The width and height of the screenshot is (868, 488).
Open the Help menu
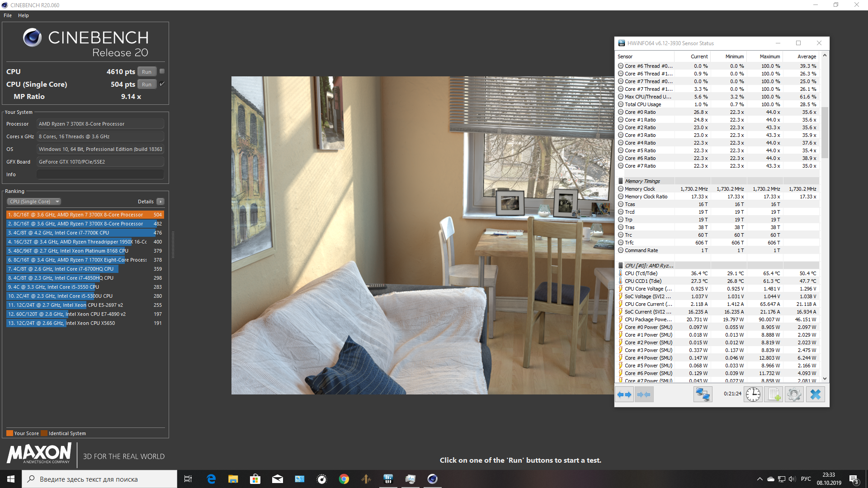click(x=24, y=15)
